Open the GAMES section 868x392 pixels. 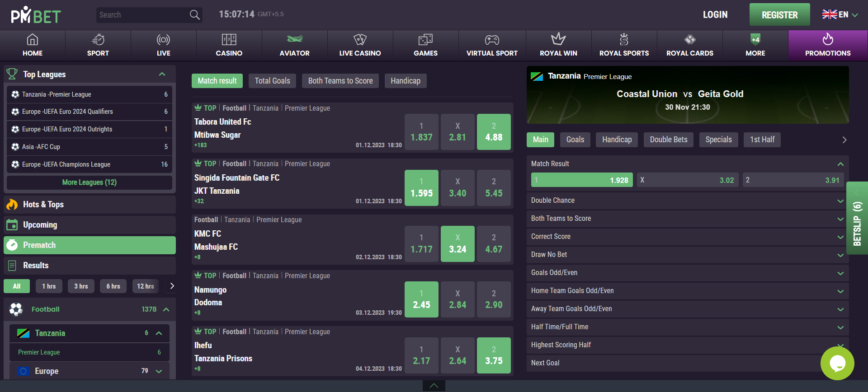[x=425, y=45]
